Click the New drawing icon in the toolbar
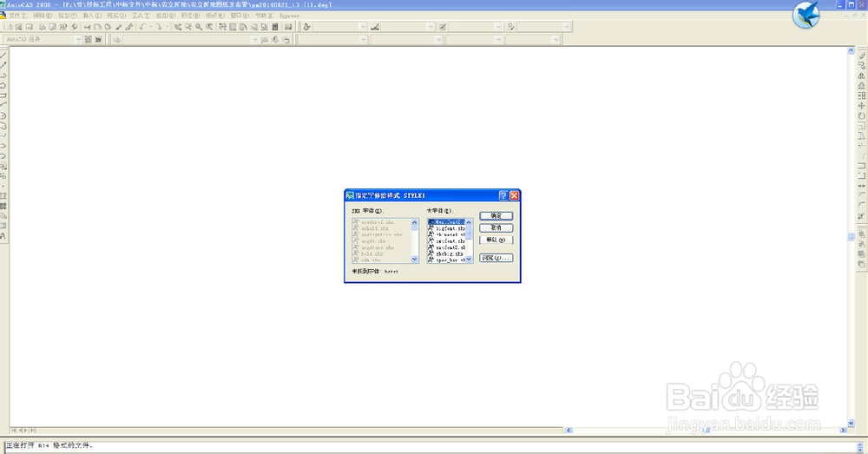The image size is (868, 454). (x=9, y=27)
